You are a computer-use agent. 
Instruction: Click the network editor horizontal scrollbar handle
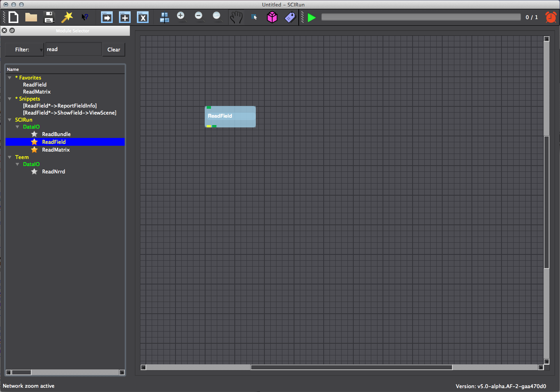click(351, 367)
